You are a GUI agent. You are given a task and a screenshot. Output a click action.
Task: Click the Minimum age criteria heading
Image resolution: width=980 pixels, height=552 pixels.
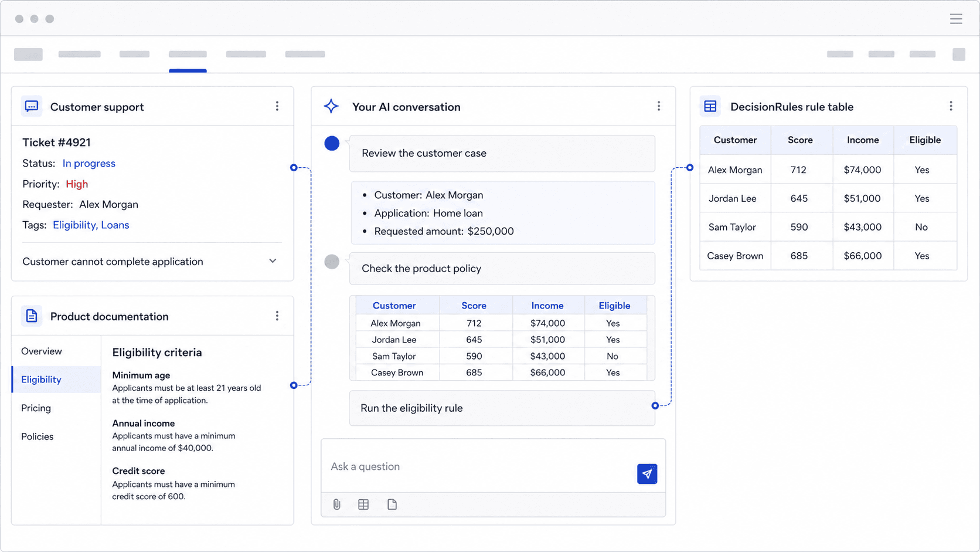(x=141, y=375)
